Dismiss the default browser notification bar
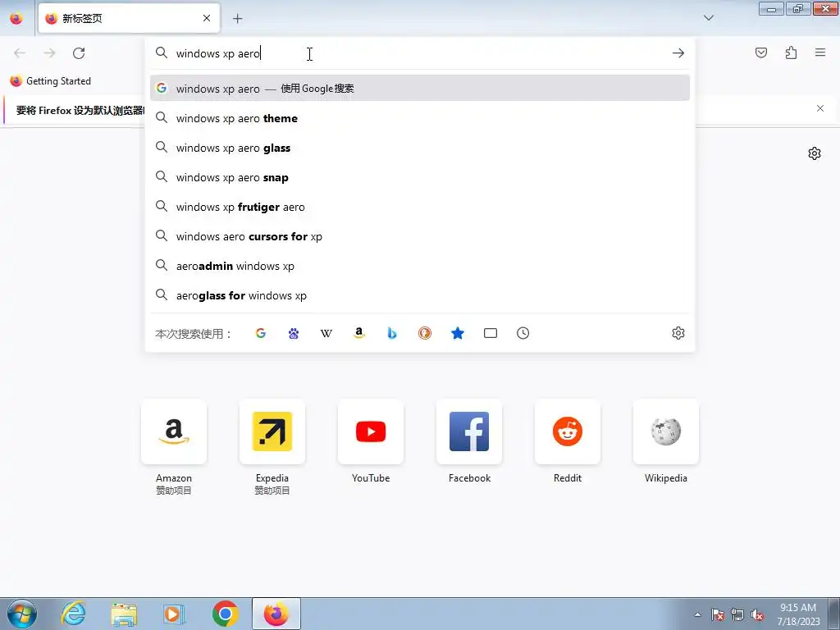Viewport: 840px width, 630px height. click(820, 109)
